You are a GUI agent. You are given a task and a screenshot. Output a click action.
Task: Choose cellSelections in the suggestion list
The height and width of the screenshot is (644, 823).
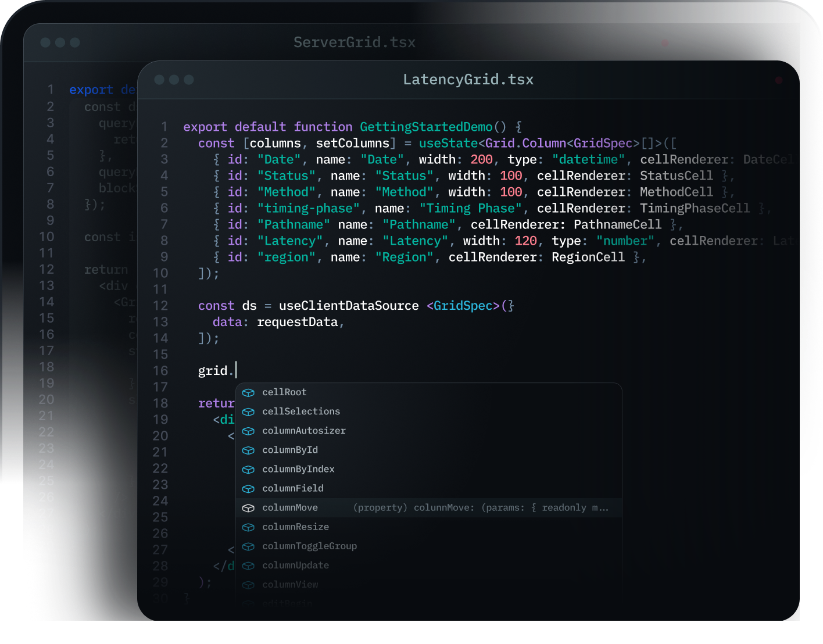click(429, 412)
